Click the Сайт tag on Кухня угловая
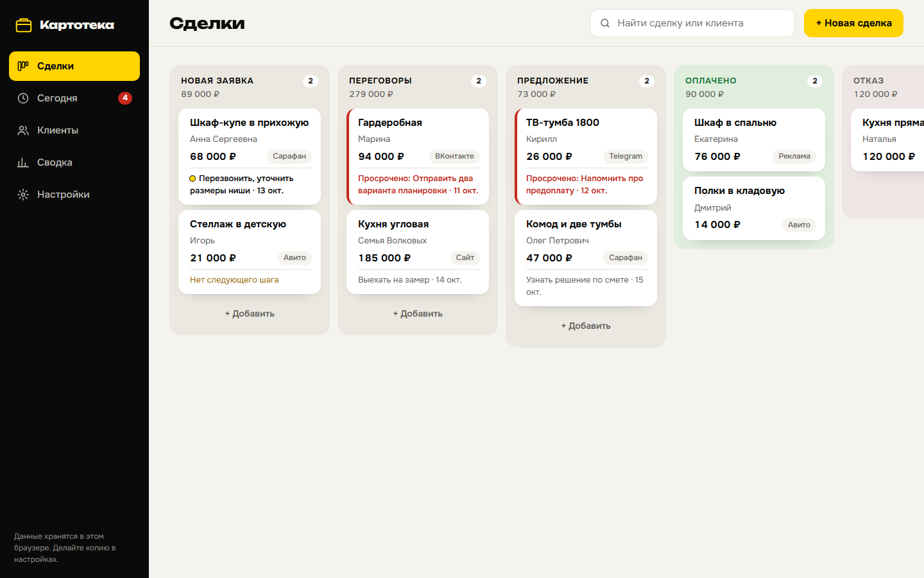 pos(465,258)
